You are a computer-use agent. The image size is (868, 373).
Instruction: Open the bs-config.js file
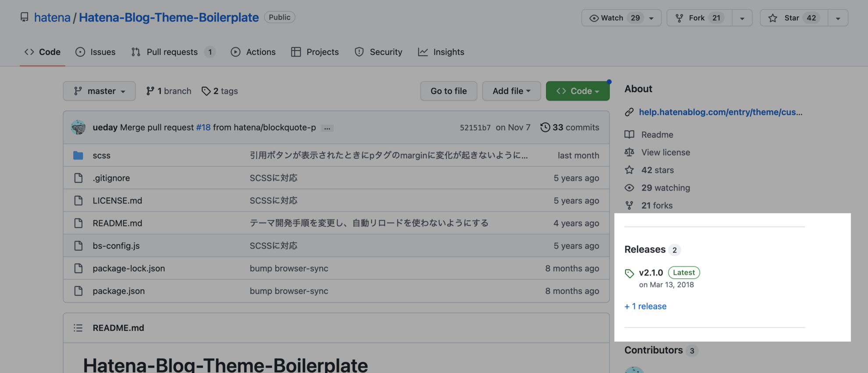[116, 245]
